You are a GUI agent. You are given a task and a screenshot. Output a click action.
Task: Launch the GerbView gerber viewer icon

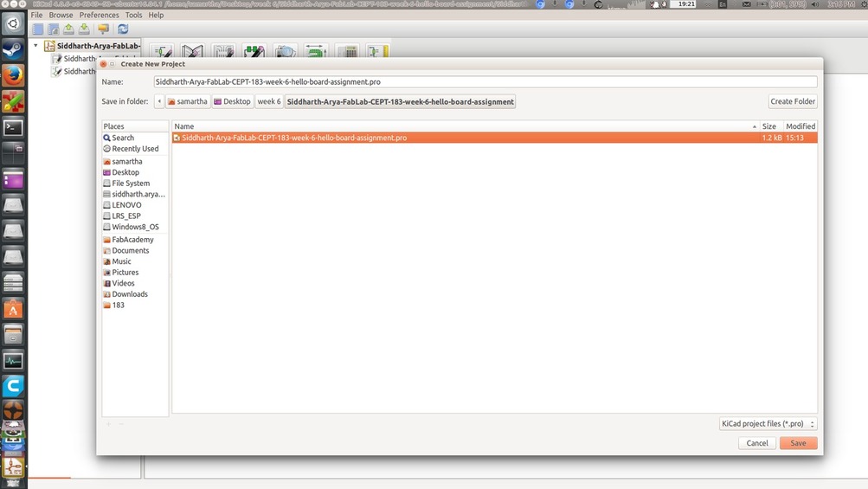pos(286,52)
